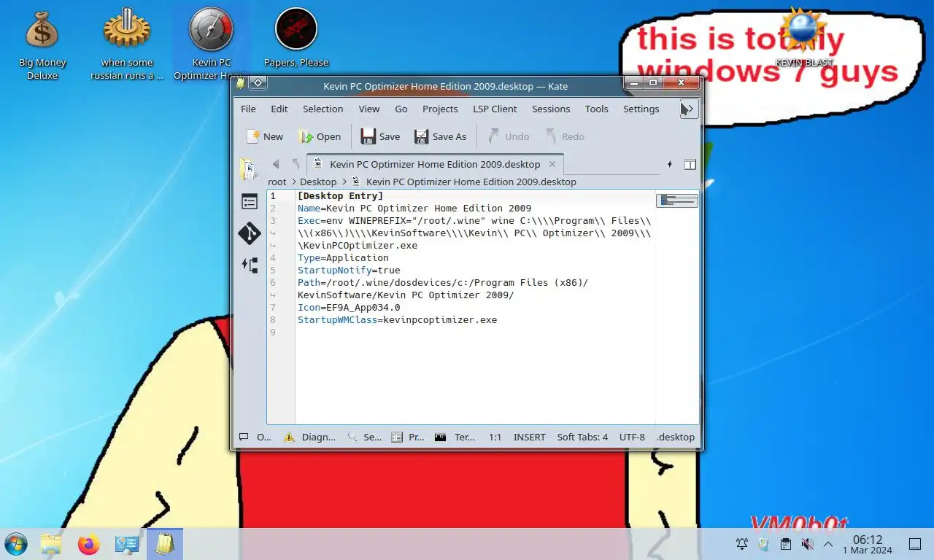Launch Firefox from the taskbar
Viewport: 934px width, 560px height.
point(89,544)
